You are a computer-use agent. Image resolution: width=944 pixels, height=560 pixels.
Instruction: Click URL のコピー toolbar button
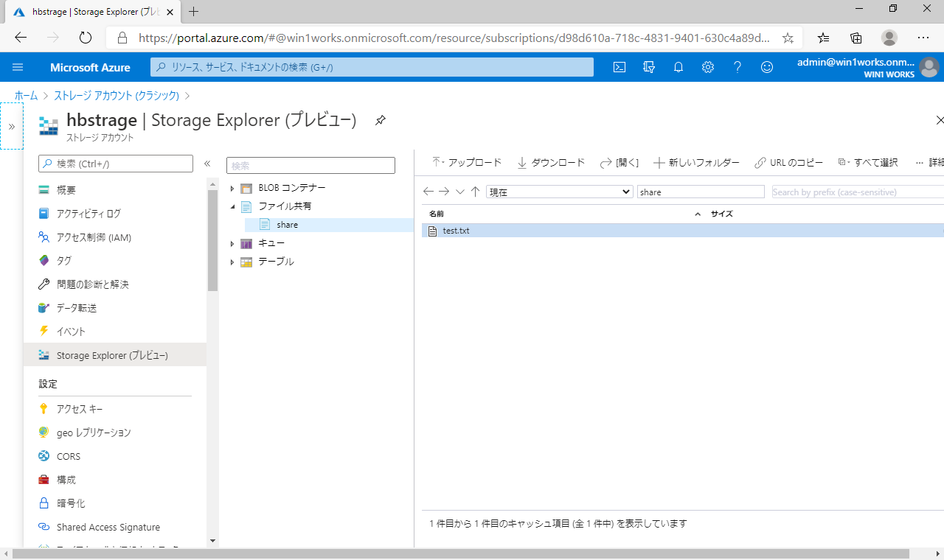(x=788, y=163)
